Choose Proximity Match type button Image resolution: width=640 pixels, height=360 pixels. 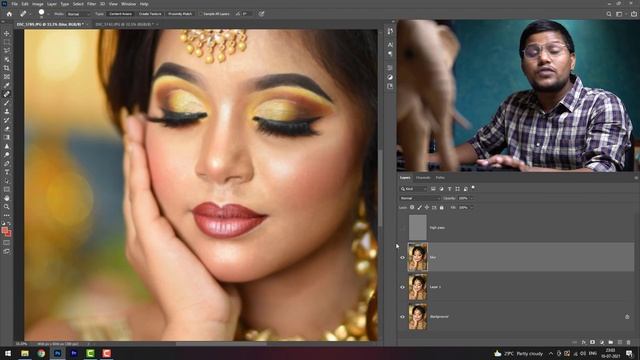[x=180, y=14]
